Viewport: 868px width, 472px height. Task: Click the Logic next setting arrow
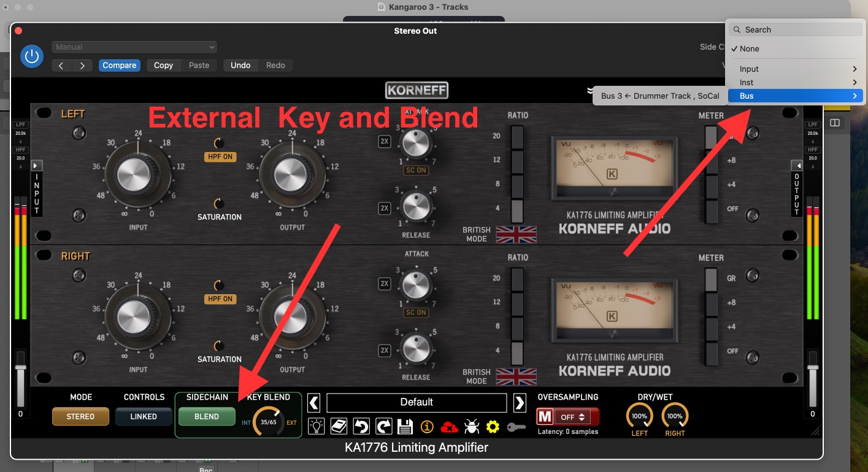82,66
